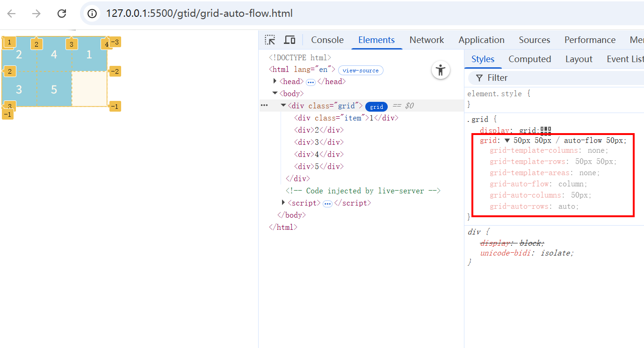Select the html lang="en" node

pos(302,70)
